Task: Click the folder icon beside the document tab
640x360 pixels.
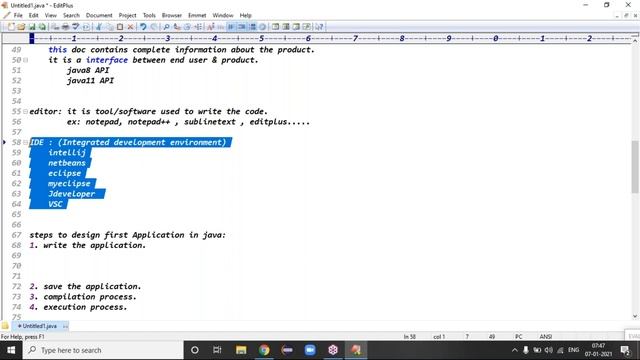Action: [x=5, y=326]
